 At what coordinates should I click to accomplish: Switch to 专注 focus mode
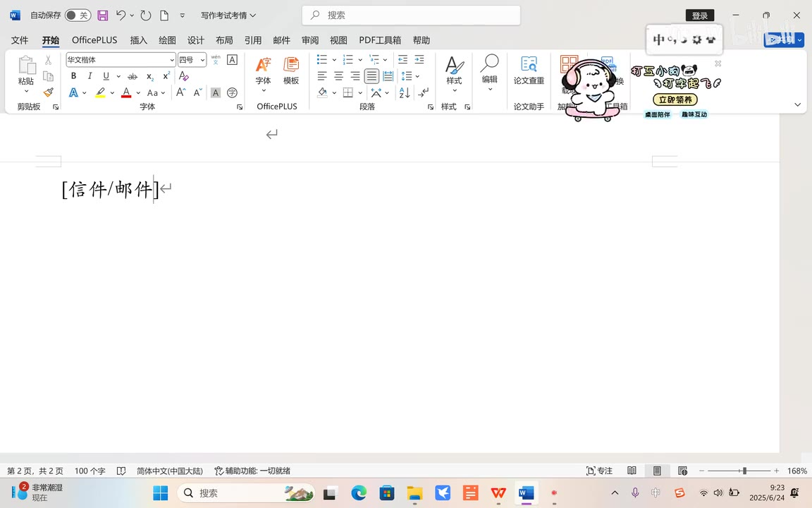point(599,471)
